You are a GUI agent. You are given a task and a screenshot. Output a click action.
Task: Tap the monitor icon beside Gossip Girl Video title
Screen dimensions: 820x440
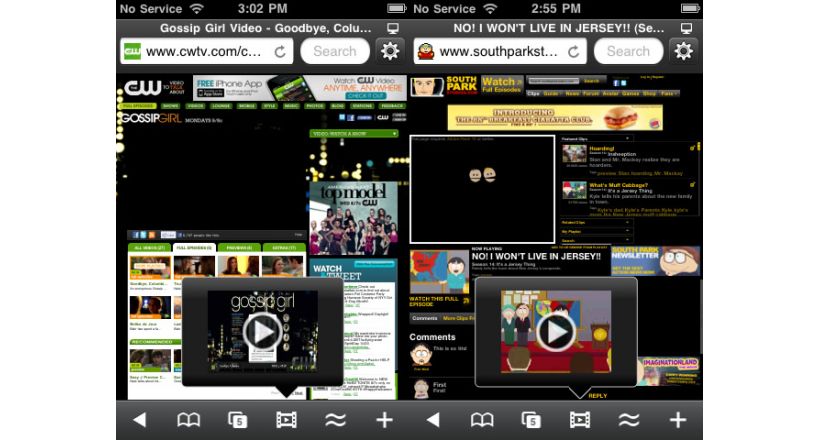click(393, 28)
